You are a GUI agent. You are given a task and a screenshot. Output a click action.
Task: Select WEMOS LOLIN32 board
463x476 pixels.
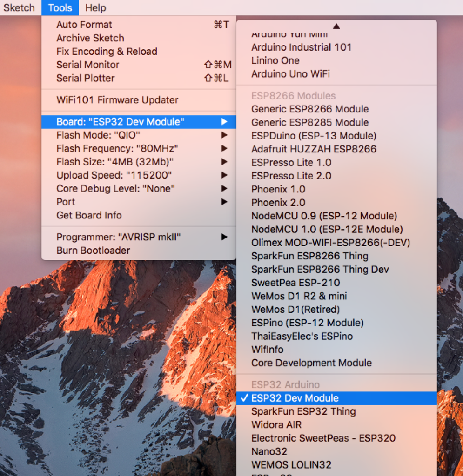point(336,465)
